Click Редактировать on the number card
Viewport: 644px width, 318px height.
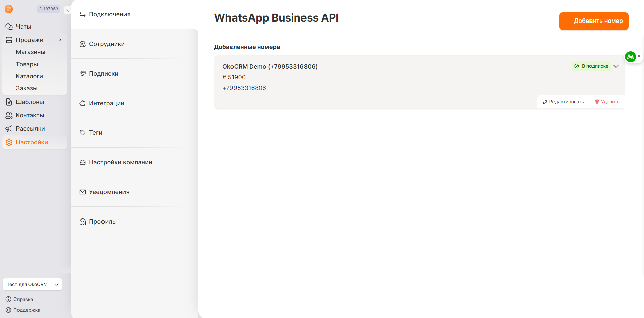click(563, 102)
